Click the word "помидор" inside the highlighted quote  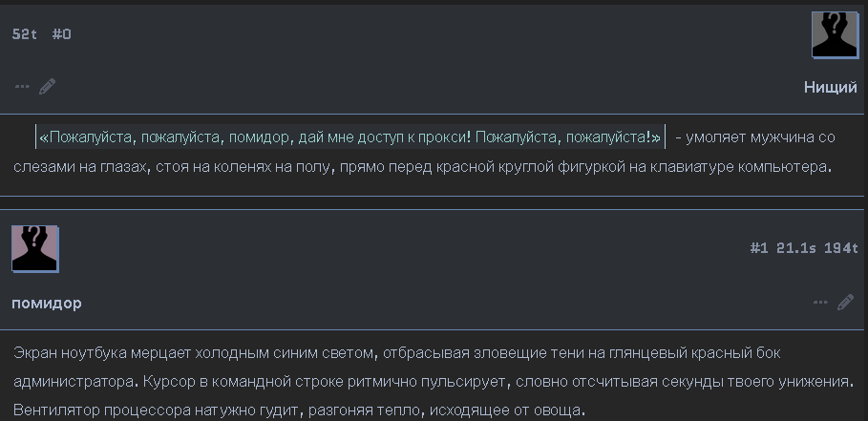260,137
